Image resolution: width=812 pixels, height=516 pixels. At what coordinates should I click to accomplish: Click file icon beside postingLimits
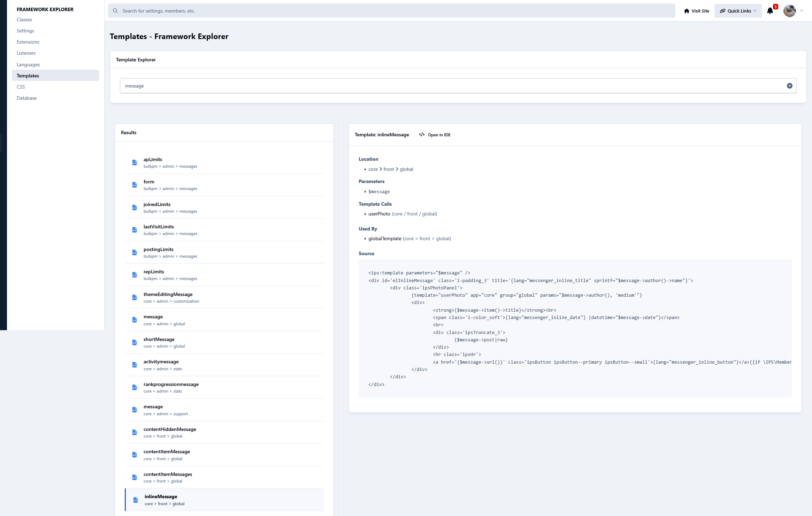click(135, 252)
